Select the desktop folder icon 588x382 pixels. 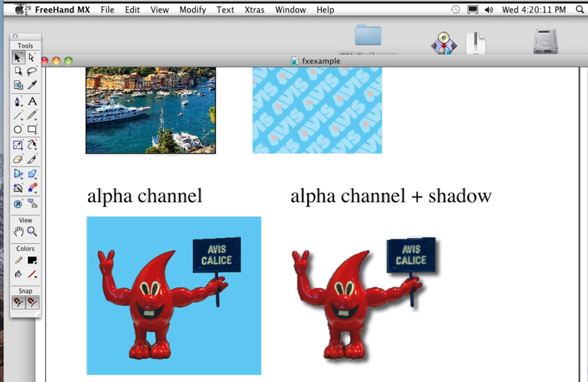tap(368, 35)
